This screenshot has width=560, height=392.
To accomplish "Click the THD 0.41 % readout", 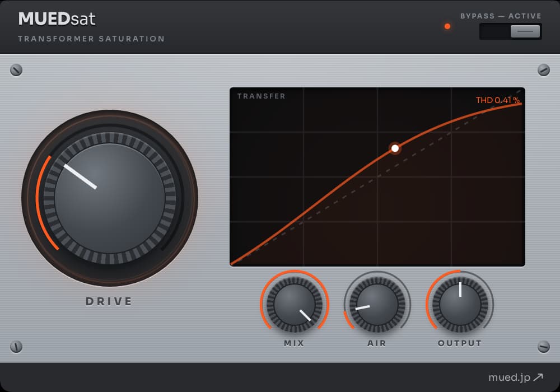I will 497,100.
